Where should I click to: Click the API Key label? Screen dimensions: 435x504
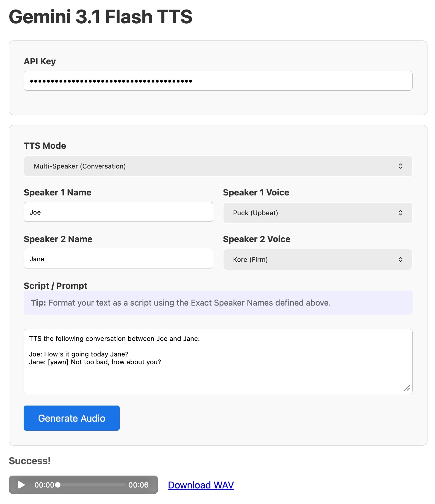(40, 61)
